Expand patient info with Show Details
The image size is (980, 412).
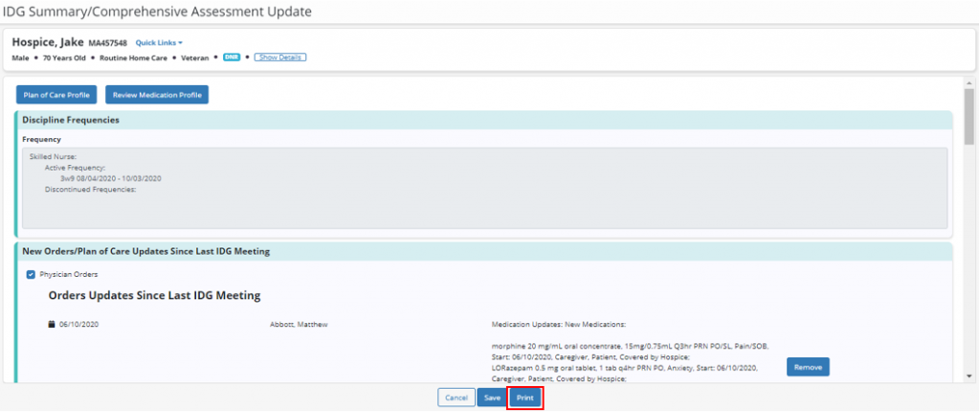pos(279,57)
